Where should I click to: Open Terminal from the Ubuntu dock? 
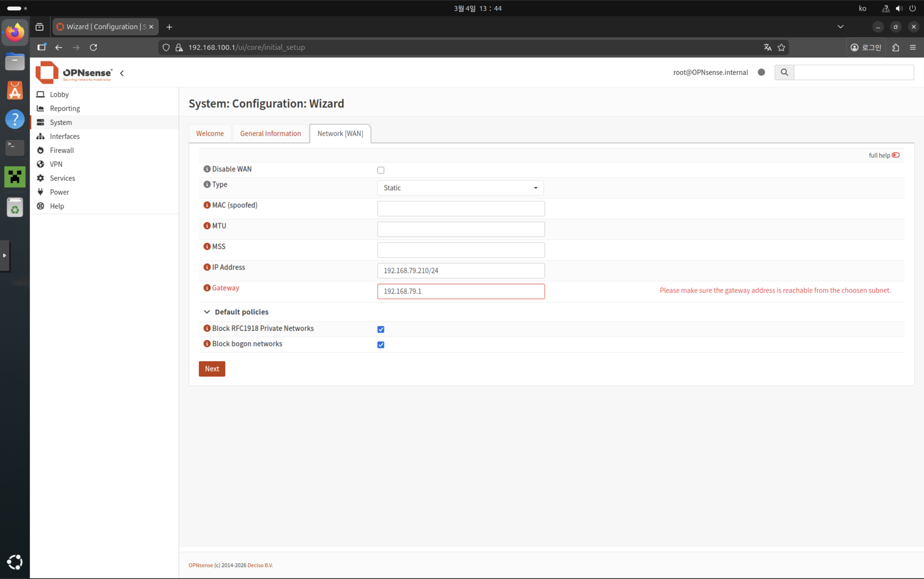click(15, 147)
